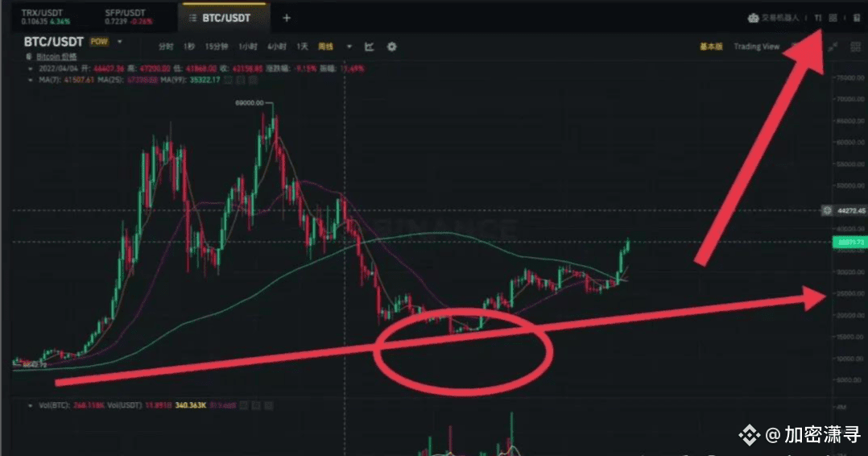Screen dimensions: 868x456
Task: Open chart settings gear icon
Action: [x=392, y=47]
